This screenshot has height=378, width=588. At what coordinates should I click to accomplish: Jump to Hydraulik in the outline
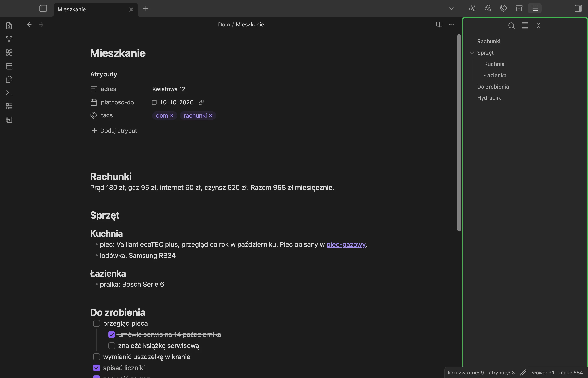(x=489, y=98)
